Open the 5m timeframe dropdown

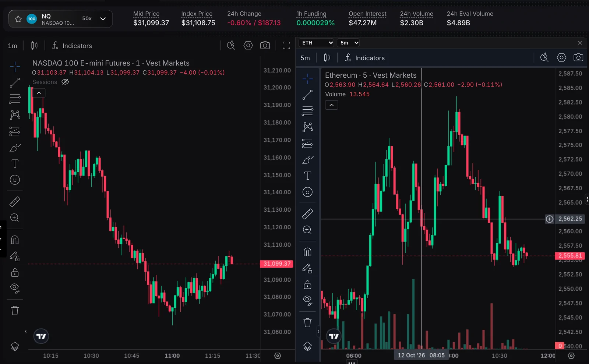tap(348, 43)
